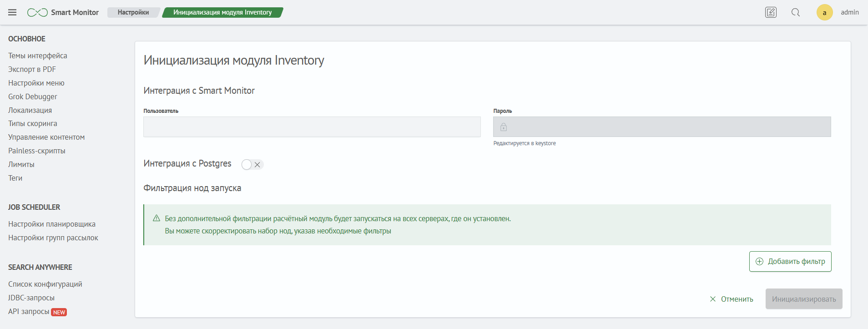This screenshot has height=329, width=868.
Task: Open the notes edit icon in header
Action: 771,12
